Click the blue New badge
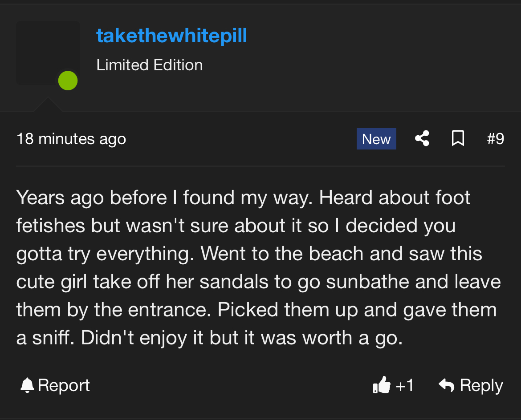Image resolution: width=521 pixels, height=420 pixels. 376,139
